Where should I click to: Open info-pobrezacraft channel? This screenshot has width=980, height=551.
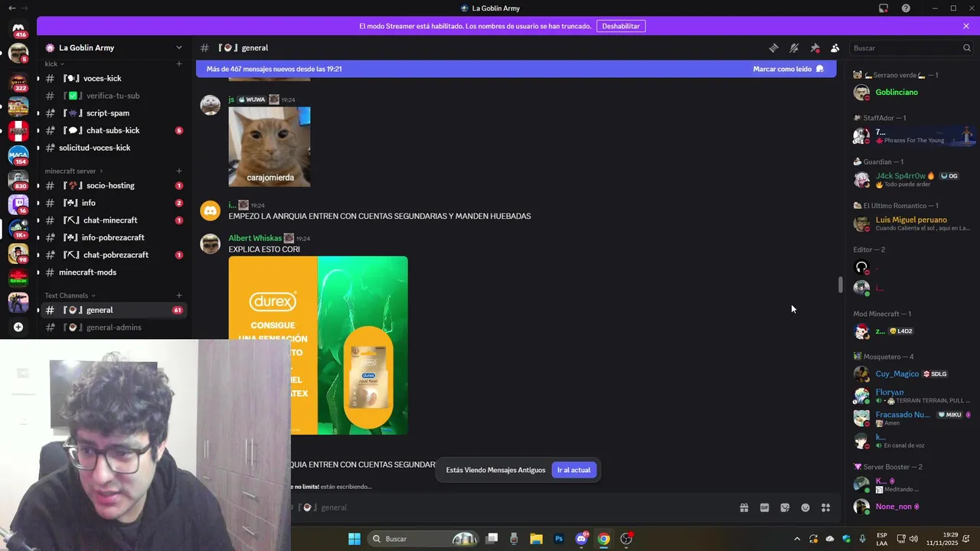click(x=112, y=237)
